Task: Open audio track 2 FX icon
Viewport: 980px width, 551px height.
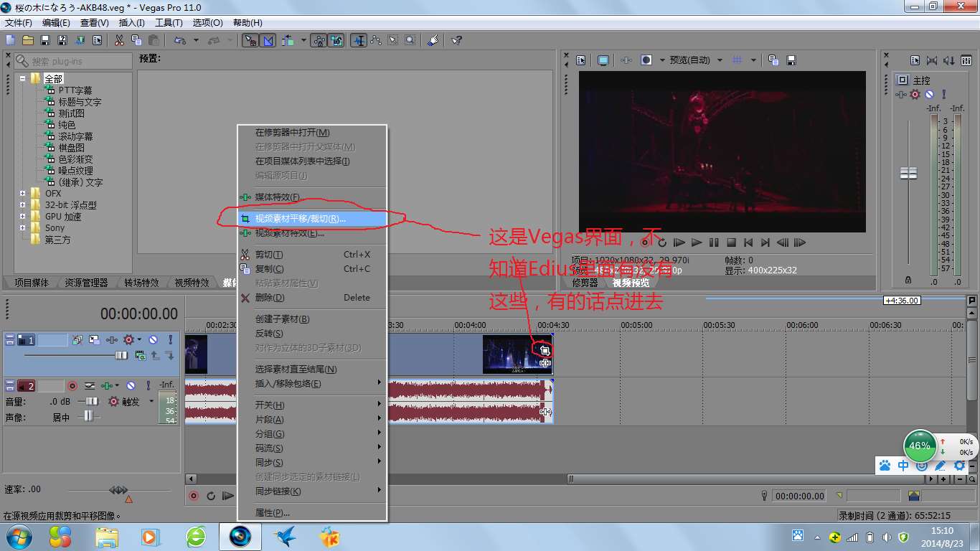Action: point(108,386)
